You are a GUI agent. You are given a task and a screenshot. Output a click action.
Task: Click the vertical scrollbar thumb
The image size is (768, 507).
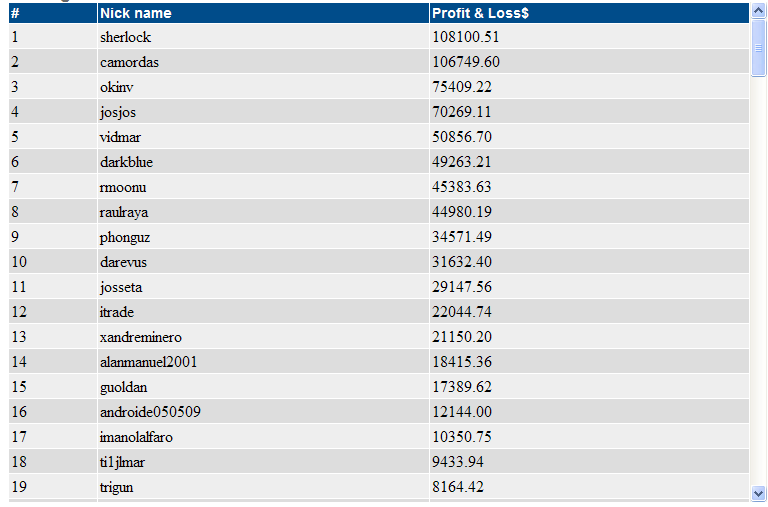tap(758, 47)
